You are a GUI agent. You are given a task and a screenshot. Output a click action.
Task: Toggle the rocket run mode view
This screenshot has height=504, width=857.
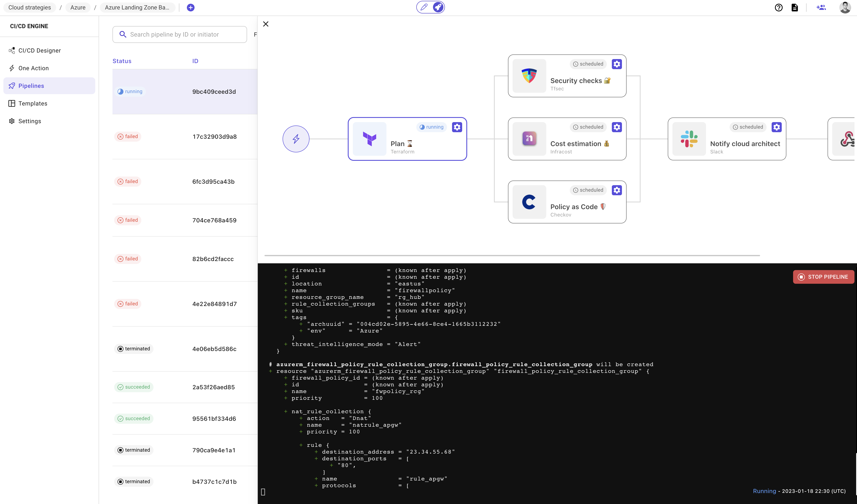pos(438,7)
